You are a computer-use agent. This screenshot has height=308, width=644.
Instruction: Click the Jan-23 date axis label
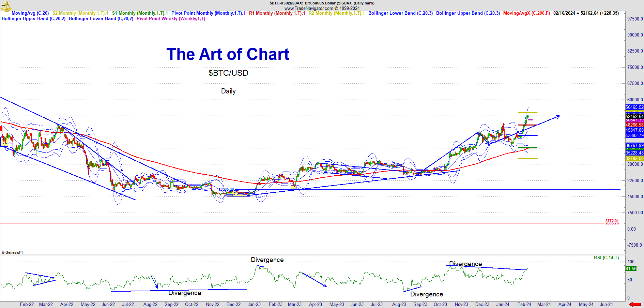pos(254,304)
